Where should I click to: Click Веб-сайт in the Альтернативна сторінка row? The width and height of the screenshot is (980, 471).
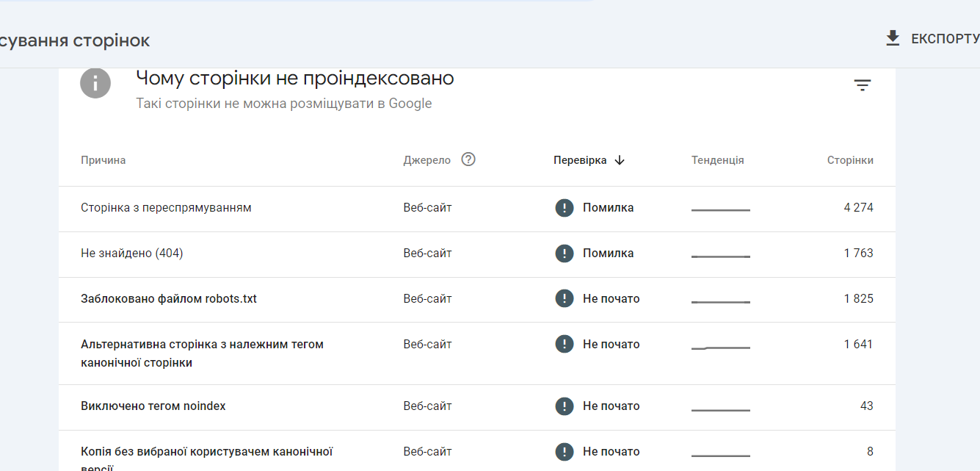coord(427,345)
